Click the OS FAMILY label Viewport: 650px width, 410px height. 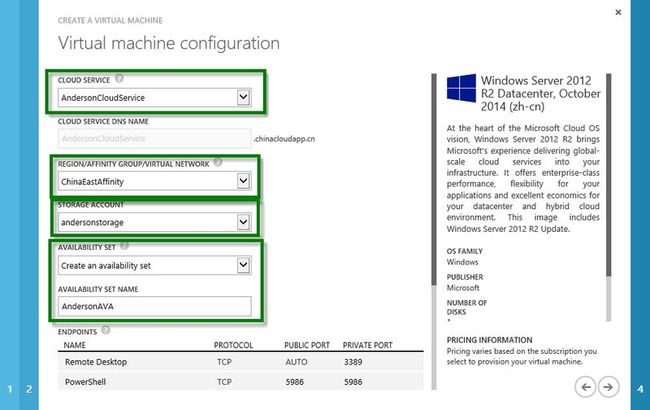pos(465,251)
